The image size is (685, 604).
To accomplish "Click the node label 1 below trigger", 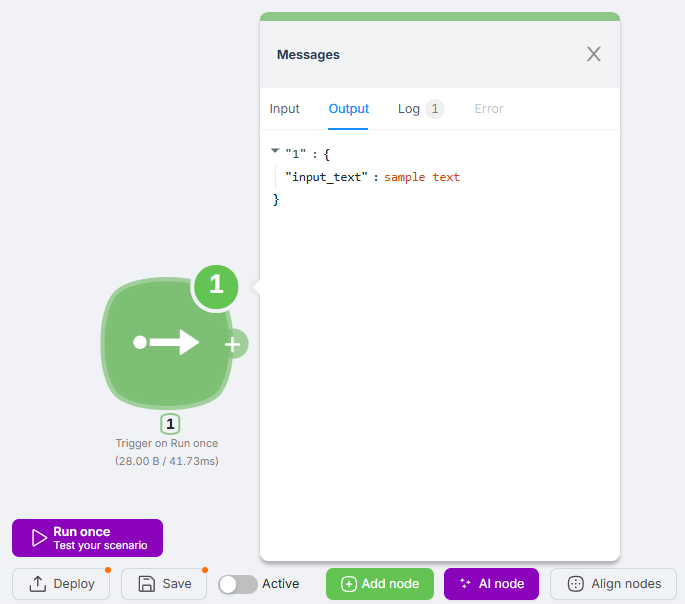I will click(171, 424).
